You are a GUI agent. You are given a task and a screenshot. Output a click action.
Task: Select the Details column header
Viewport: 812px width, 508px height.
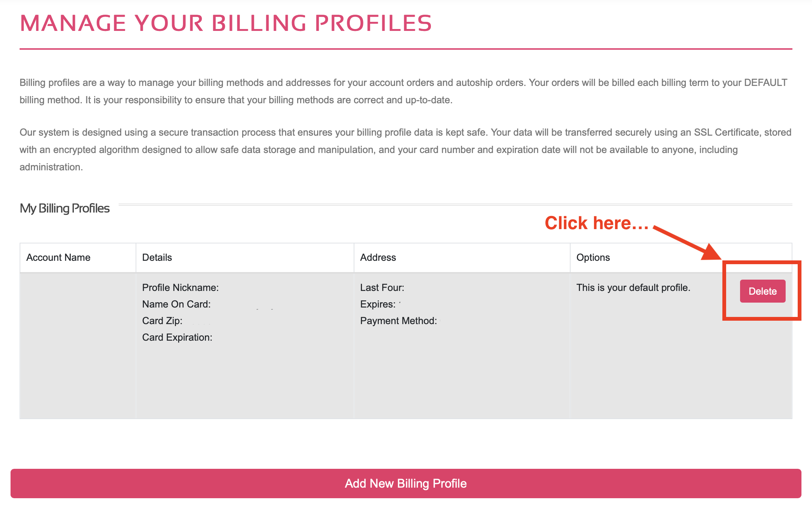157,257
